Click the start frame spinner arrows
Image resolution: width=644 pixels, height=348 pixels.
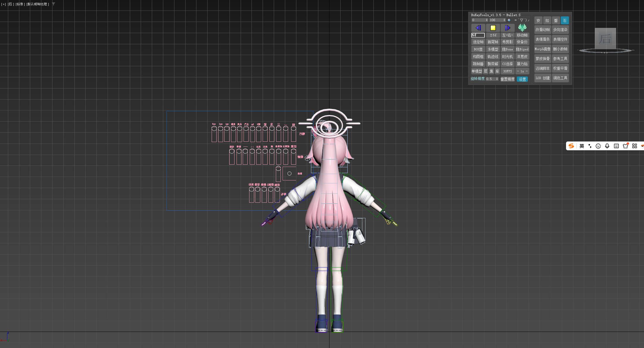(487, 20)
